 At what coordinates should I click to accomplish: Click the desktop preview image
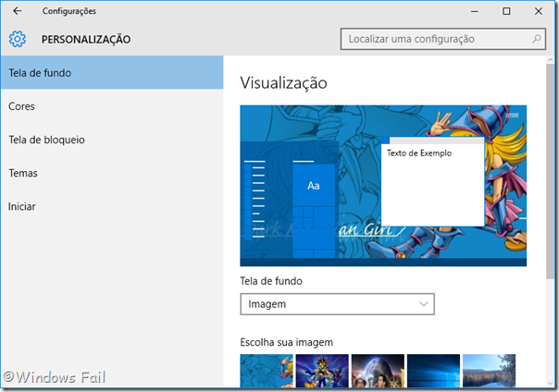(x=383, y=186)
